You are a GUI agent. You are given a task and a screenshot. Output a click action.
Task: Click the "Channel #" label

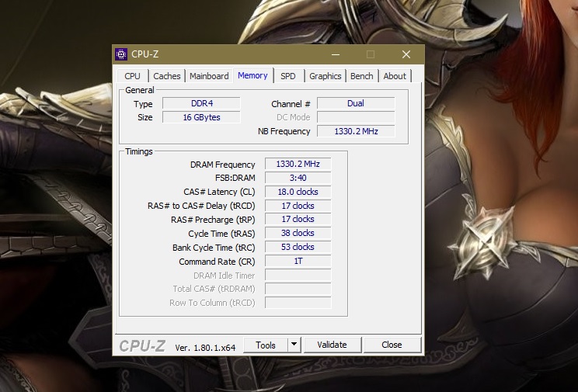[291, 104]
